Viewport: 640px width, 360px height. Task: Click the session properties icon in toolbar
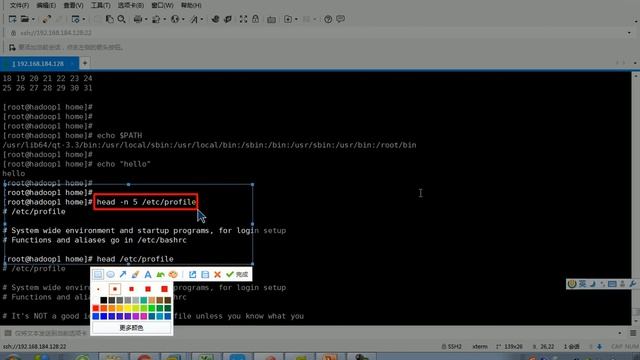click(x=76, y=19)
